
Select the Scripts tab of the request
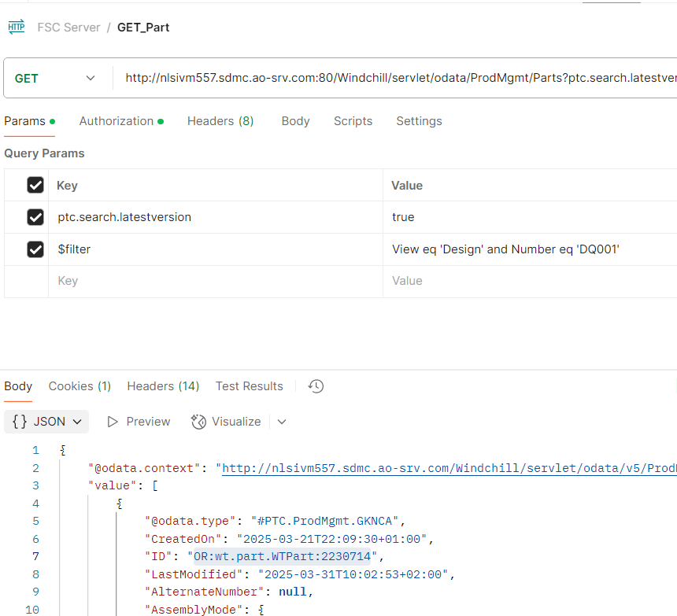click(353, 121)
